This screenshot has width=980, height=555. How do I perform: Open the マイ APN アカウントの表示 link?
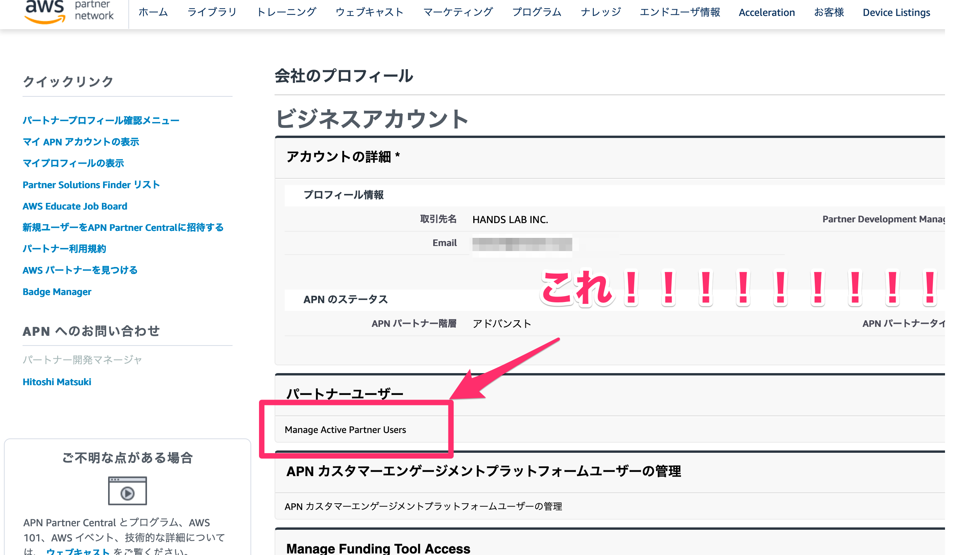(81, 142)
